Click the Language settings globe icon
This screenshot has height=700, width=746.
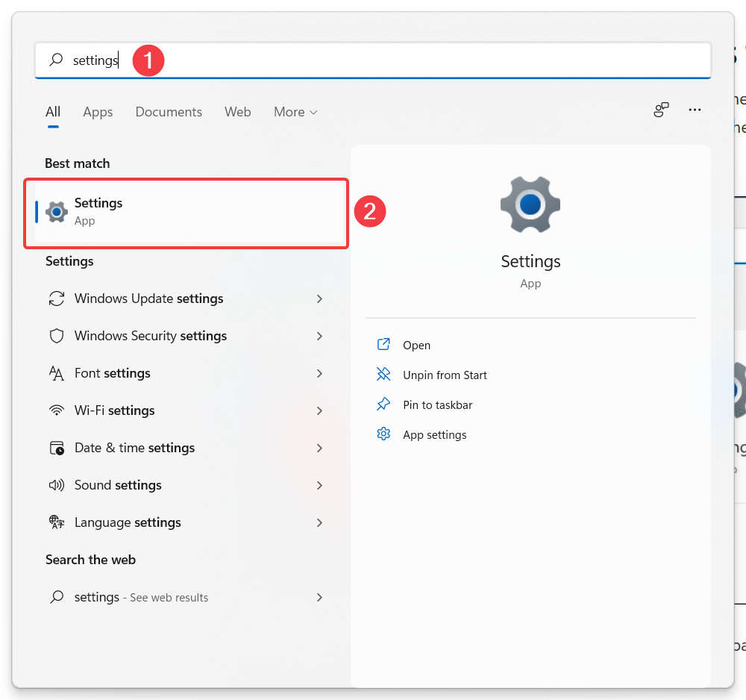(x=57, y=522)
